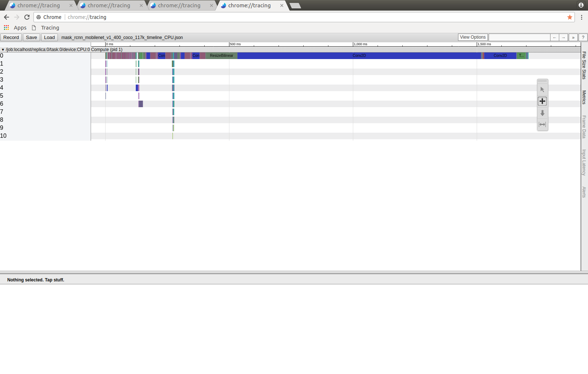
Task: Select the purple slice in row 6
Action: tap(141, 104)
